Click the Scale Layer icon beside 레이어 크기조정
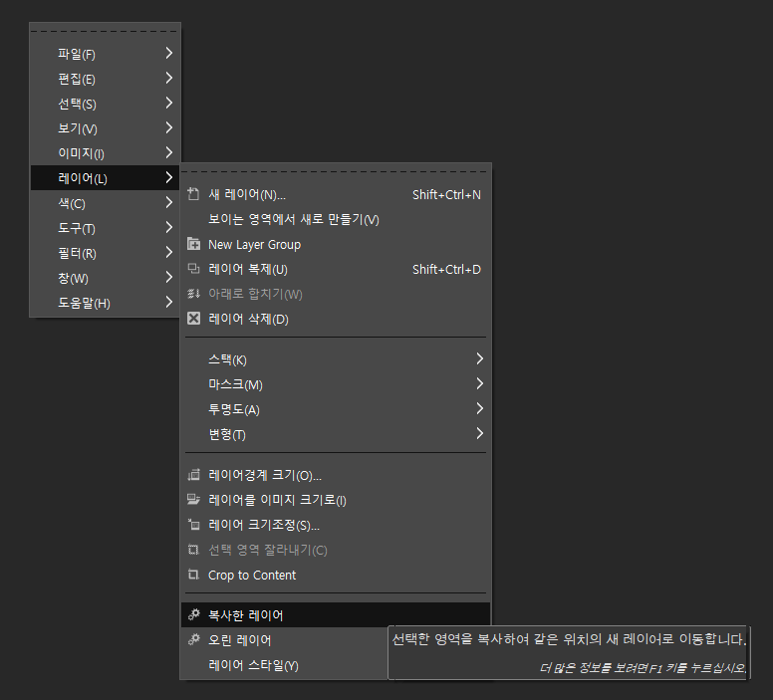Image resolution: width=773 pixels, height=700 pixels. 193,525
